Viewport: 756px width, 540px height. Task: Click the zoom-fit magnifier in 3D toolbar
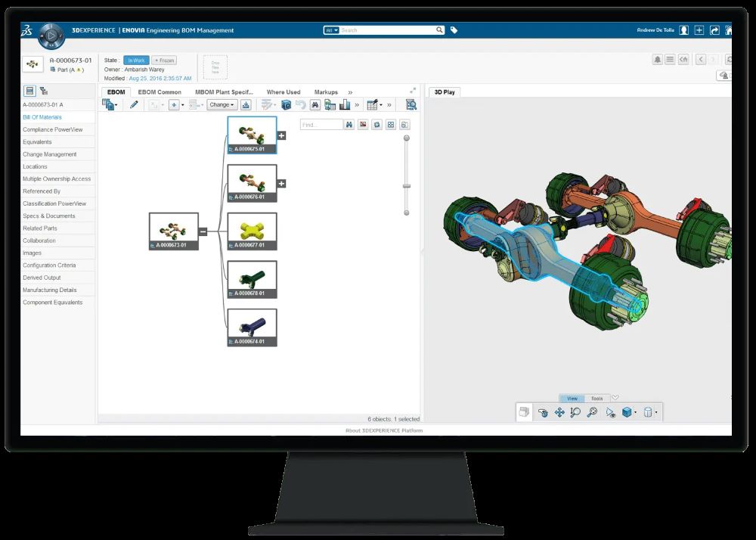pyautogui.click(x=592, y=413)
